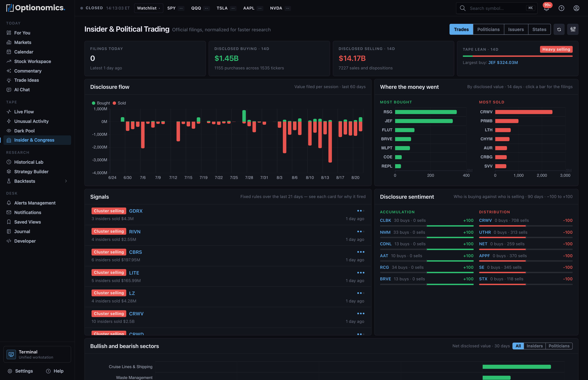Screen dimensions: 588x380
Task: Click the JEF most bought bar
Action: (424, 121)
